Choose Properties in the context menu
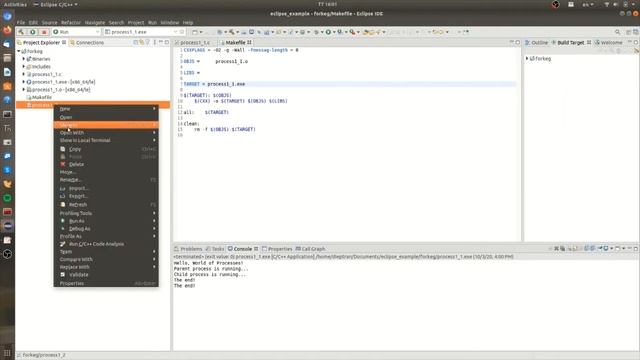 (x=106, y=283)
